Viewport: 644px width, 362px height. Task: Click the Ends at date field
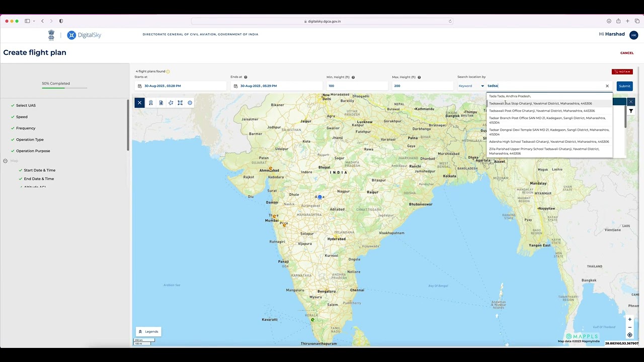tap(276, 86)
